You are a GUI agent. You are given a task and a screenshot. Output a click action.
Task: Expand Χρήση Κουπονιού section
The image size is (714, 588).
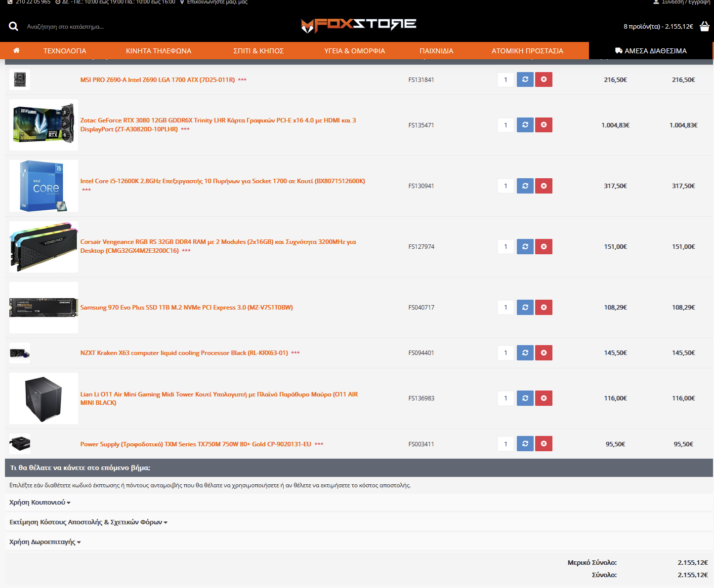click(x=40, y=502)
